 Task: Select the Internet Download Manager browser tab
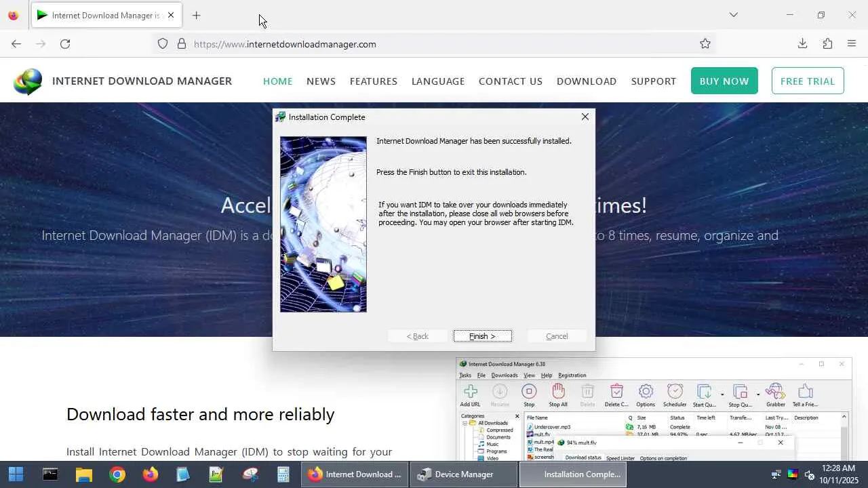tap(106, 15)
